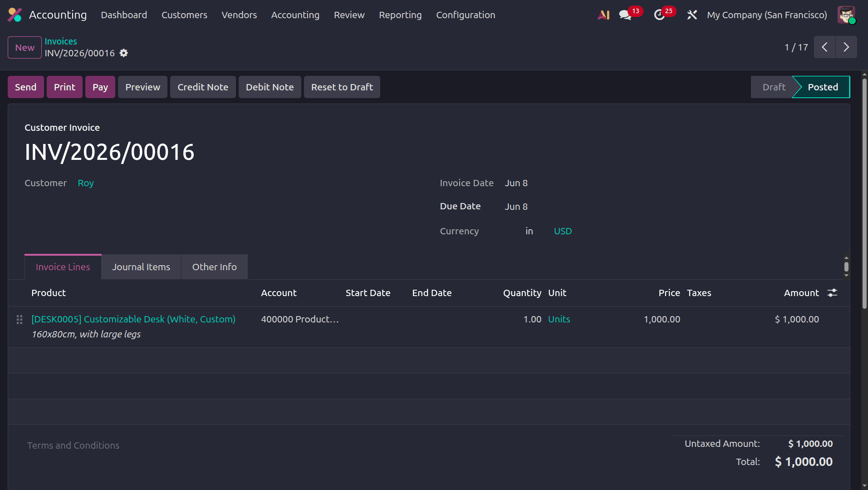
Task: Click the price 1,000.00 cell
Action: (x=662, y=319)
